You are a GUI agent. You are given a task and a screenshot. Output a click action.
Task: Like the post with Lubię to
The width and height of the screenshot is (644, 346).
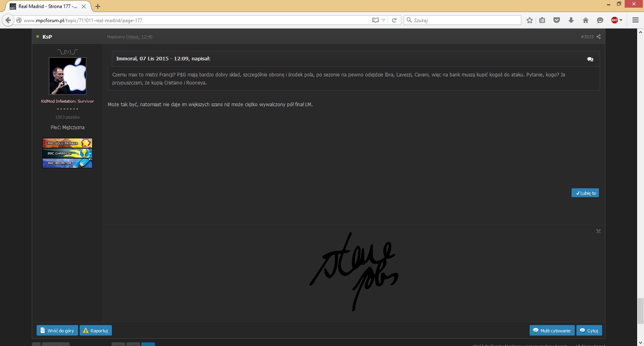pos(585,193)
